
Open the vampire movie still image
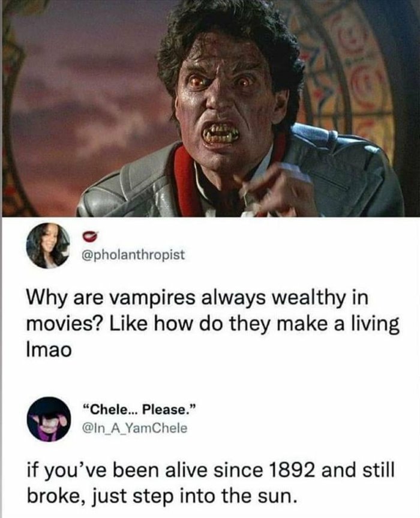pos(210,109)
